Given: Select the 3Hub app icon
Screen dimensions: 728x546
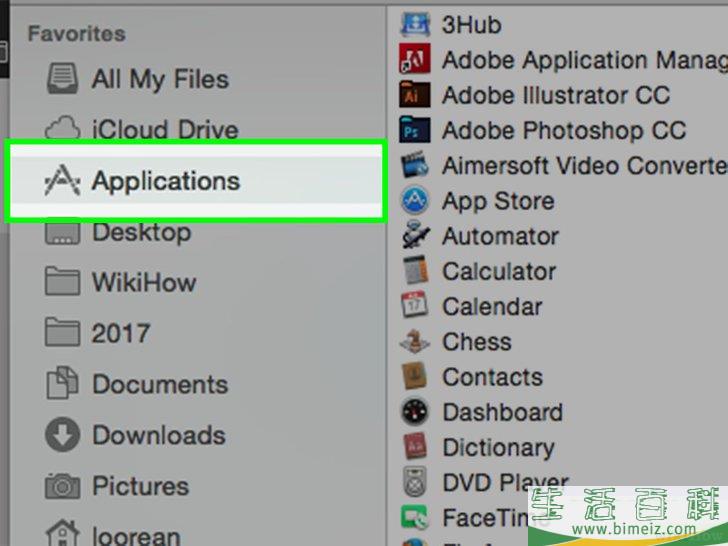Looking at the screenshot, I should click(x=415, y=25).
